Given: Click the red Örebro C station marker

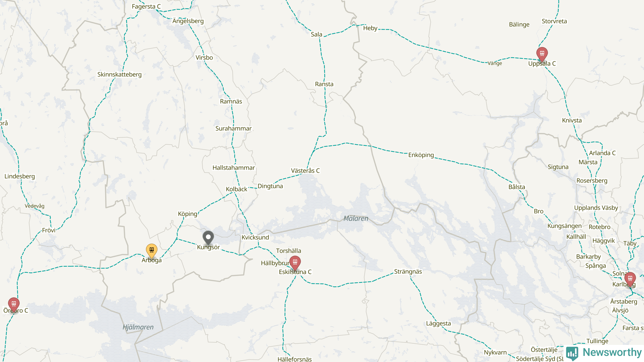Looking at the screenshot, I should click(14, 305).
